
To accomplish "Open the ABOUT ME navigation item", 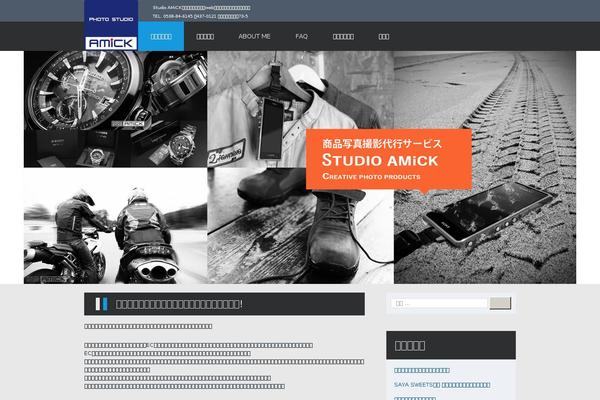I will (254, 36).
